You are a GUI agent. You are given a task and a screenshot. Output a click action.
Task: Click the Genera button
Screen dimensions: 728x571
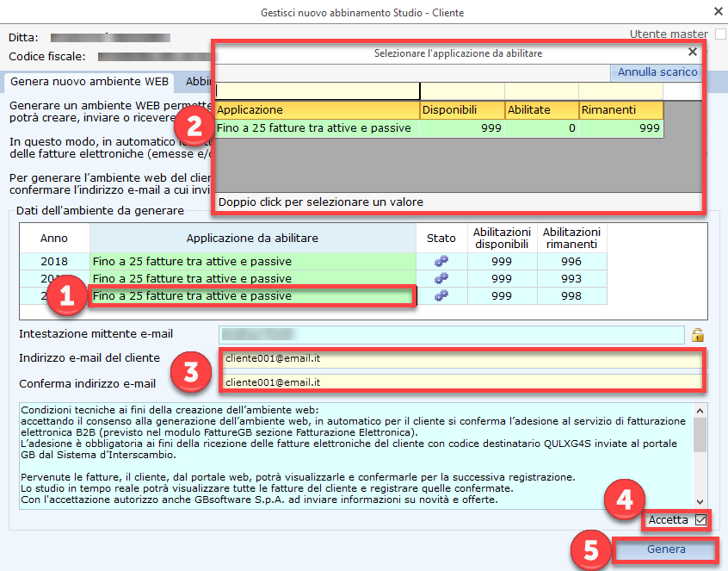666,549
